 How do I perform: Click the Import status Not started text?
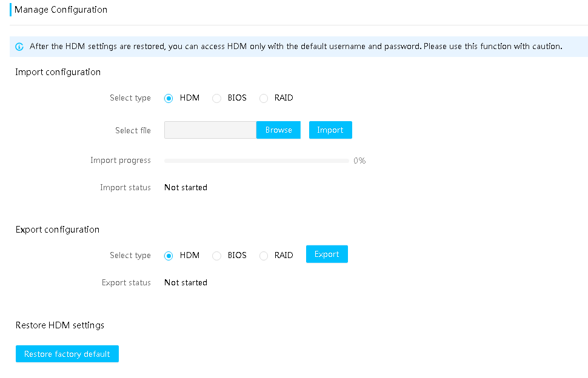(185, 187)
